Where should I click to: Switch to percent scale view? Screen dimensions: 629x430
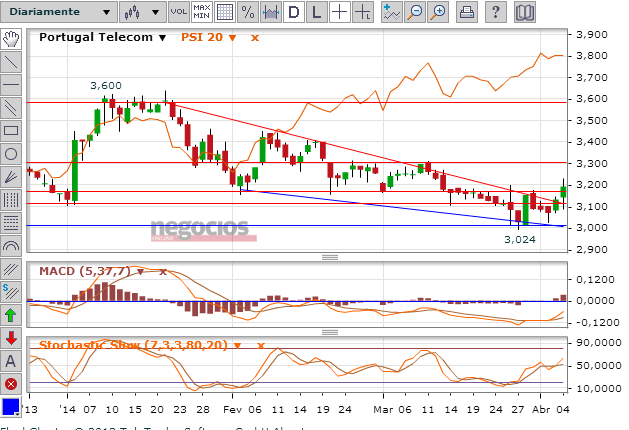click(x=248, y=12)
